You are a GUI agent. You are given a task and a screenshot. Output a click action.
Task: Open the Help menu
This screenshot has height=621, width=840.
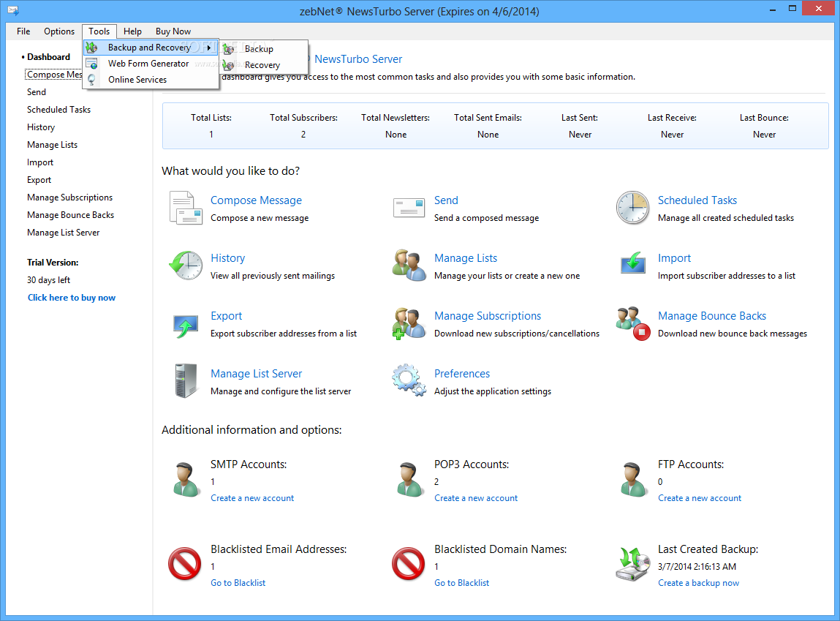tap(132, 31)
